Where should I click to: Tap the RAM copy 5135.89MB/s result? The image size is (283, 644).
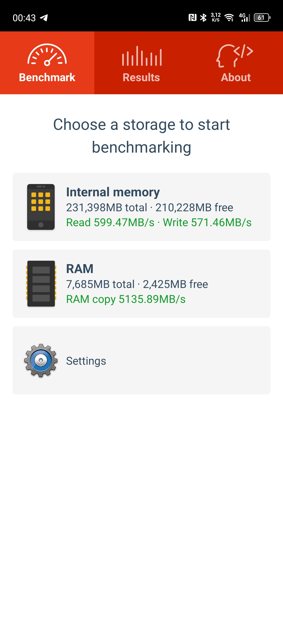pos(126,299)
